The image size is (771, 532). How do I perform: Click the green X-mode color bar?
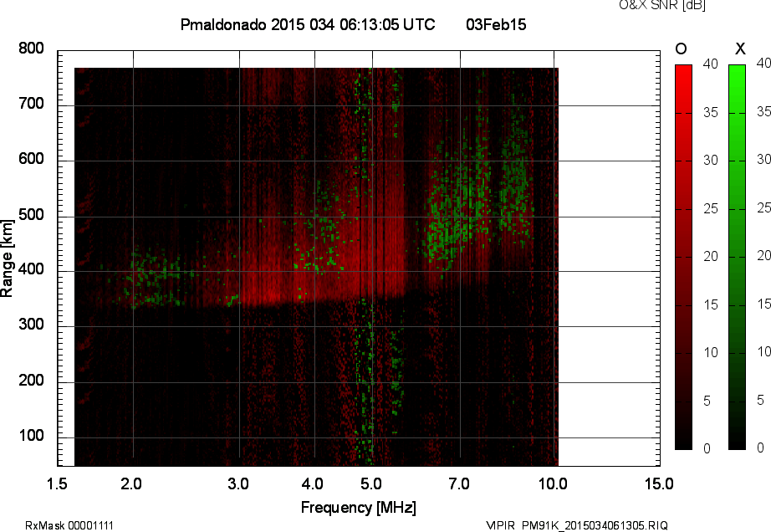(737, 257)
